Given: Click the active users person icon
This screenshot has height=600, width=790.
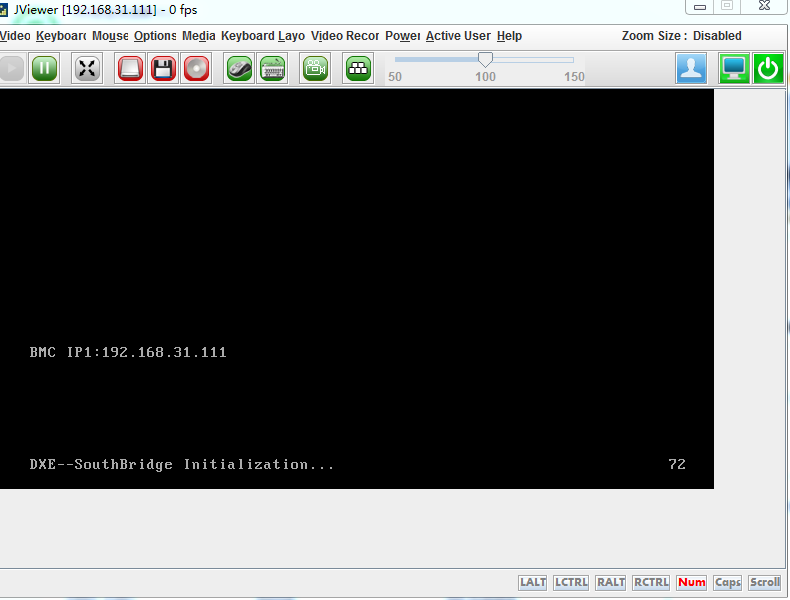Looking at the screenshot, I should [691, 69].
